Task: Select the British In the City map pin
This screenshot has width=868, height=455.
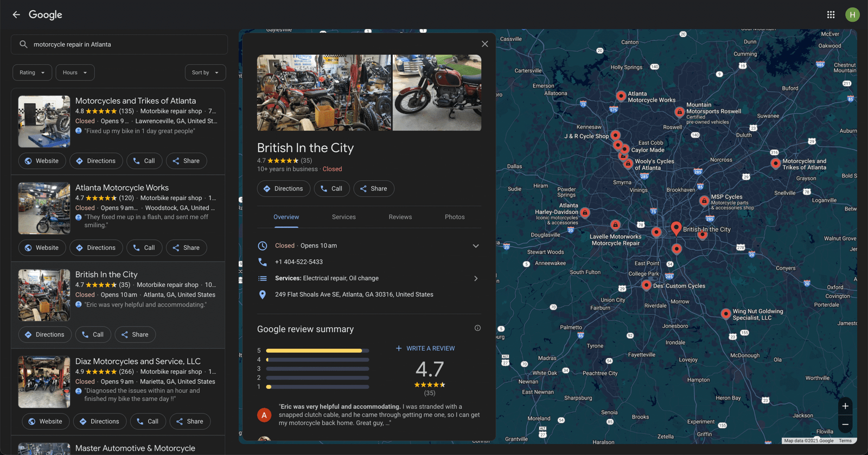Action: 676,228
